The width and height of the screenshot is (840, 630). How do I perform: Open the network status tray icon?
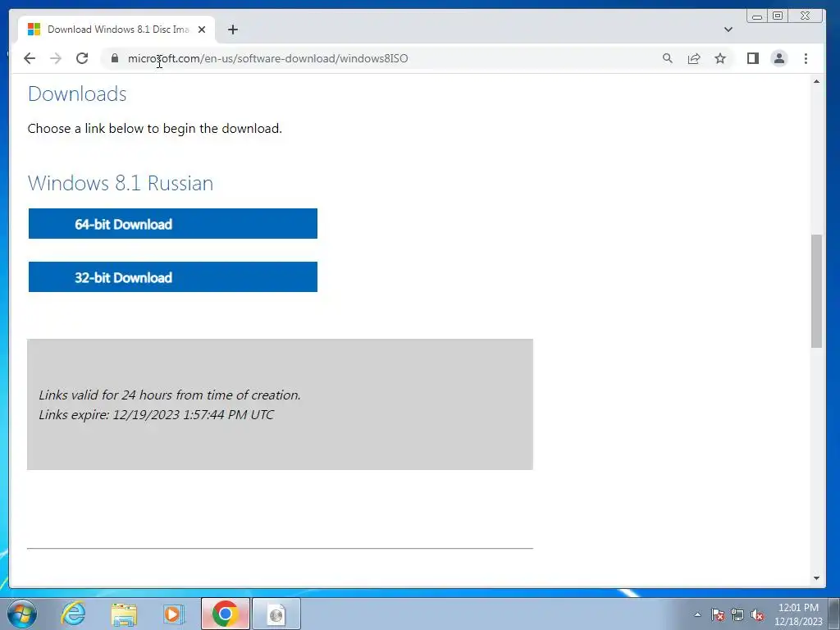pos(737,614)
